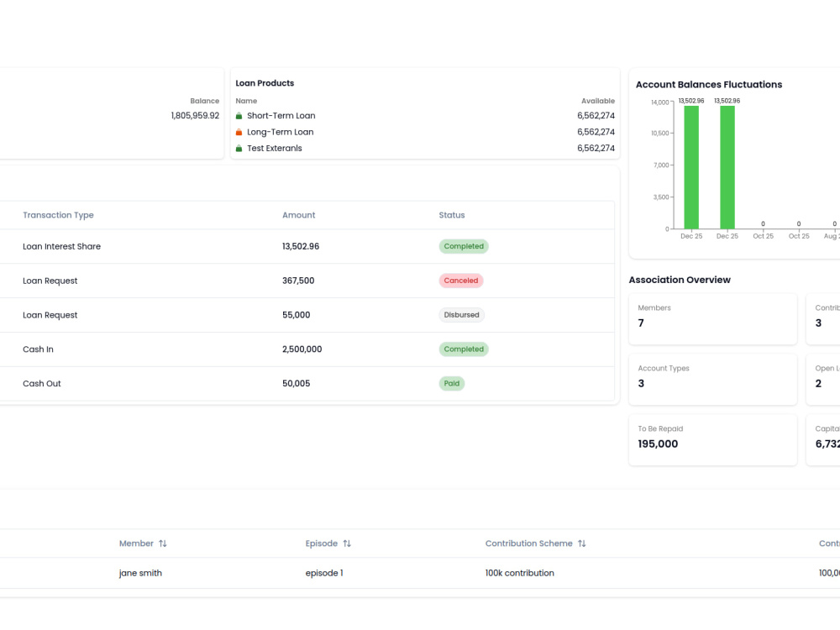The image size is (840, 630).
Task: Open the Account Types overview card
Action: (x=712, y=380)
